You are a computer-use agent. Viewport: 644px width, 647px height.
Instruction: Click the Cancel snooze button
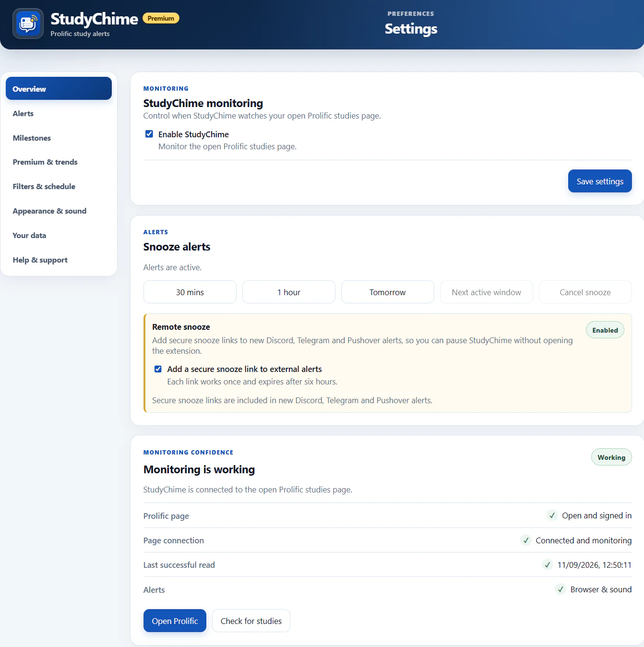tap(585, 292)
